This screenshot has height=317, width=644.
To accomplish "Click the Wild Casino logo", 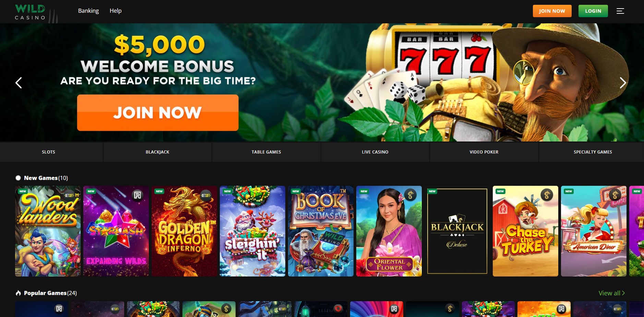I will (30, 12).
